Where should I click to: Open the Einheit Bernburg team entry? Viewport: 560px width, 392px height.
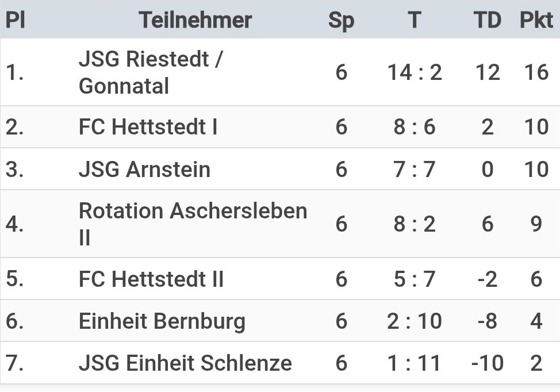click(x=162, y=321)
